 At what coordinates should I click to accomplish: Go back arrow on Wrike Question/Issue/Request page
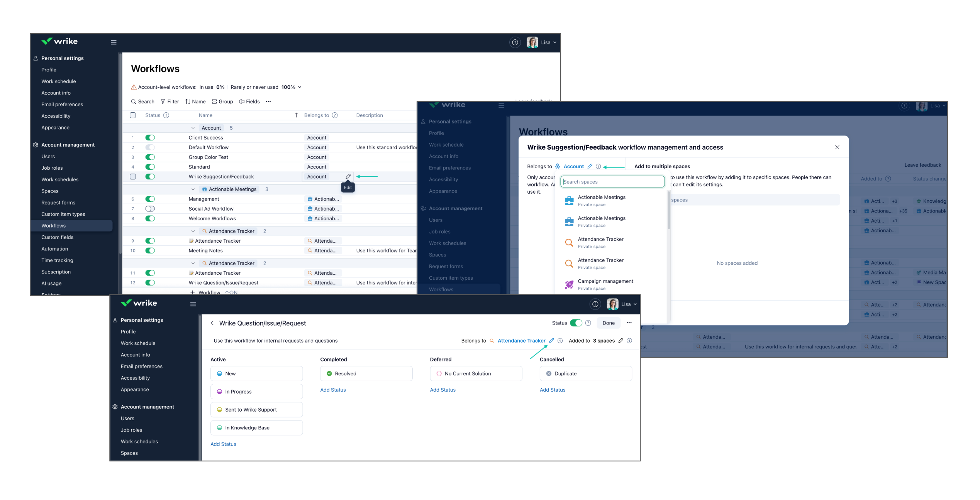point(212,323)
